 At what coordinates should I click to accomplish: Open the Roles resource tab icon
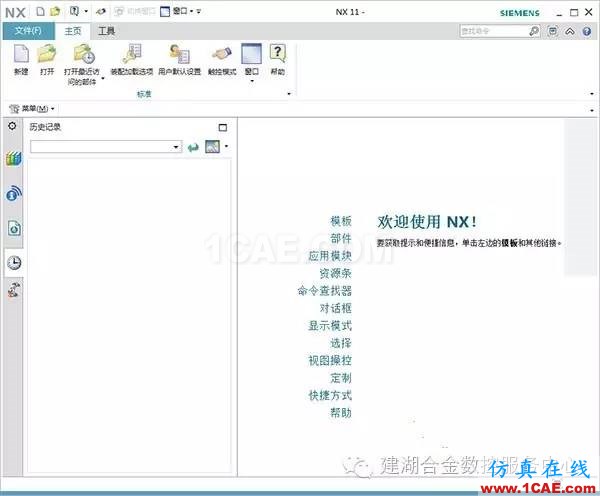[14, 290]
